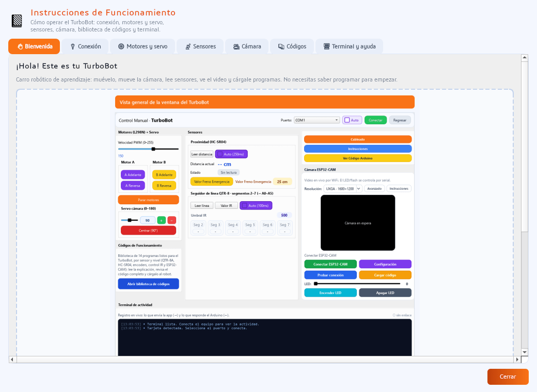The height and width of the screenshot is (392, 537).
Task: Click the servo angle field showing 90
Action: click(148, 220)
